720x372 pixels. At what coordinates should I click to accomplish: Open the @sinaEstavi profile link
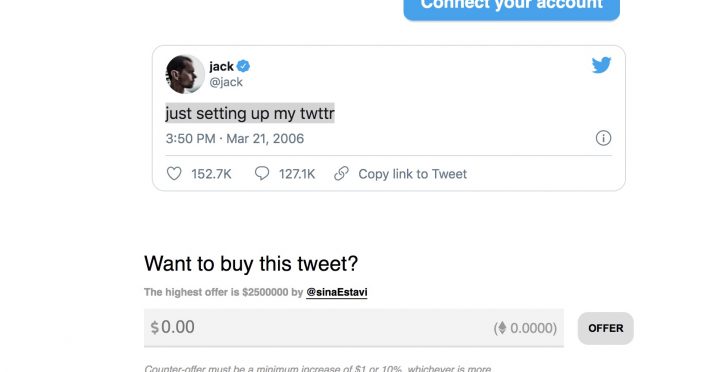coord(337,293)
